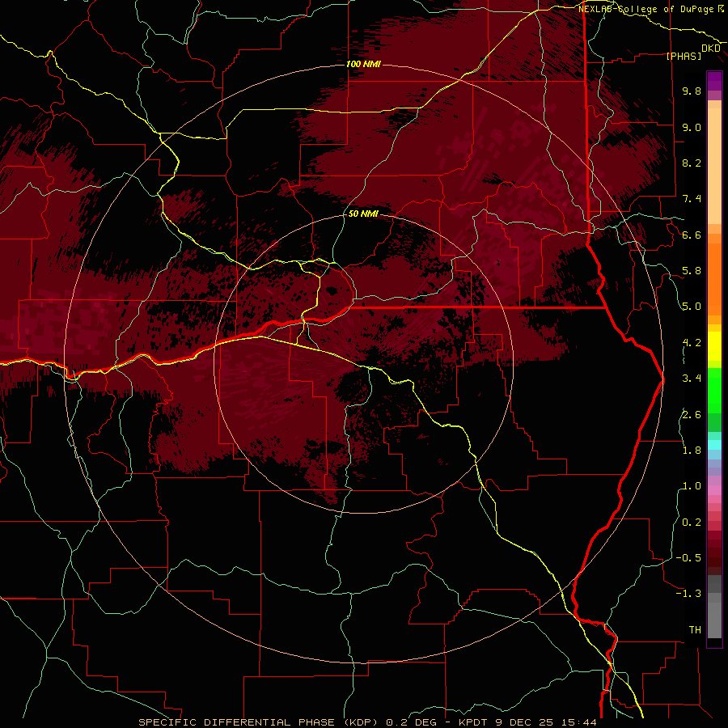Screen dimensions: 728x728
Task: Click the 8.2 value on the scale
Action: (x=692, y=163)
